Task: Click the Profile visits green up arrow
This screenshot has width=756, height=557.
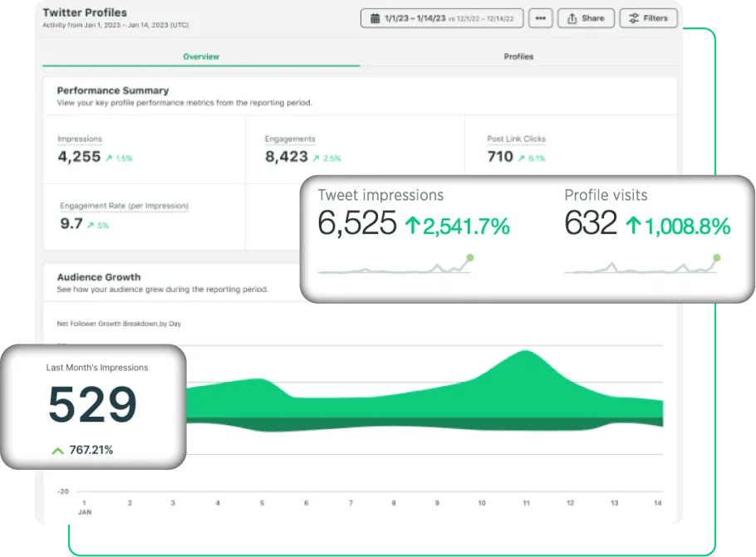Action: pyautogui.click(x=634, y=226)
